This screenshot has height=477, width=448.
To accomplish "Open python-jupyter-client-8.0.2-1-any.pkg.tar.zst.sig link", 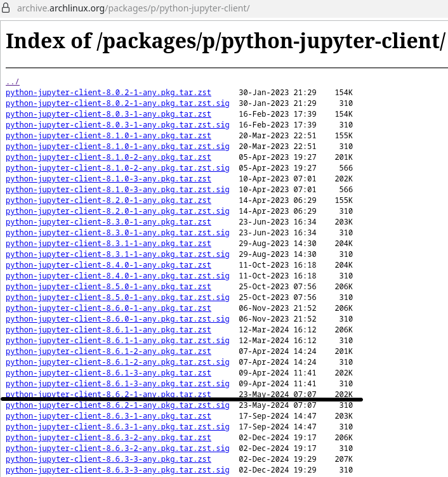I will 117,103.
